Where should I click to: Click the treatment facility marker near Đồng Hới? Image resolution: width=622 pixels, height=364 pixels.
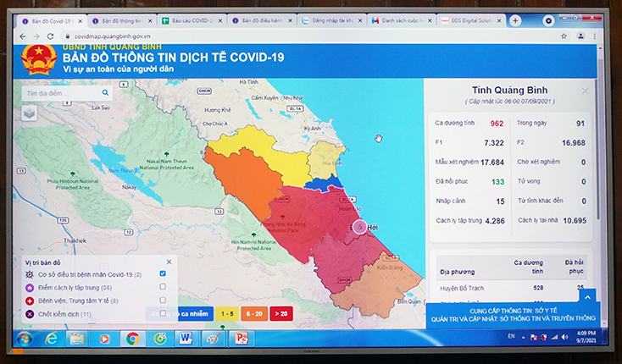pos(360,227)
